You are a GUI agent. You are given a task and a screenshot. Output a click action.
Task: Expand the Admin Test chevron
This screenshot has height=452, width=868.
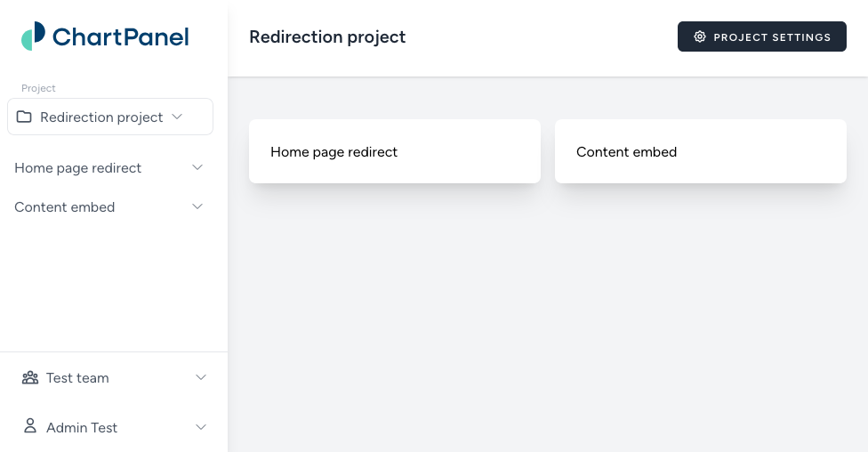(201, 427)
